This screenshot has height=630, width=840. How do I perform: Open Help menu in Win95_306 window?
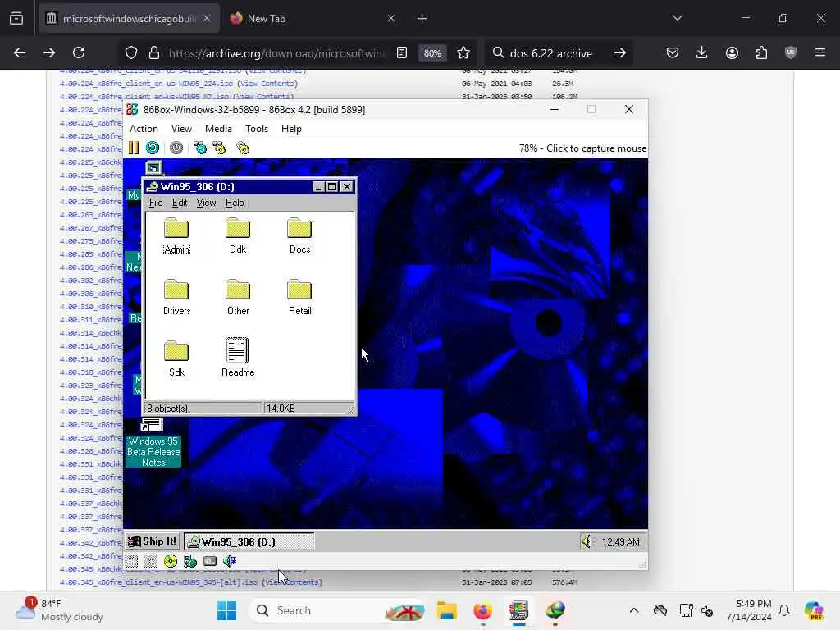(235, 203)
